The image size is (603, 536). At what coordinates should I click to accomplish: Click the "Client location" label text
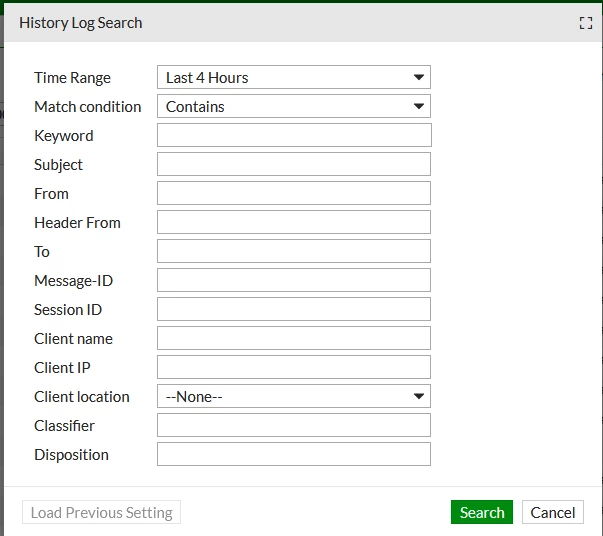[x=82, y=396]
